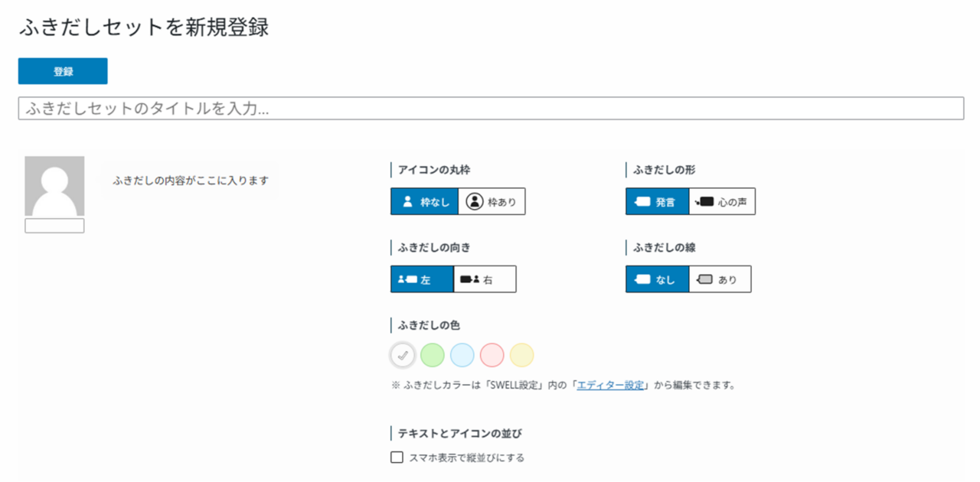Screen dimensions: 980x482
Task: Click the balloon set title input field
Action: tap(490, 109)
